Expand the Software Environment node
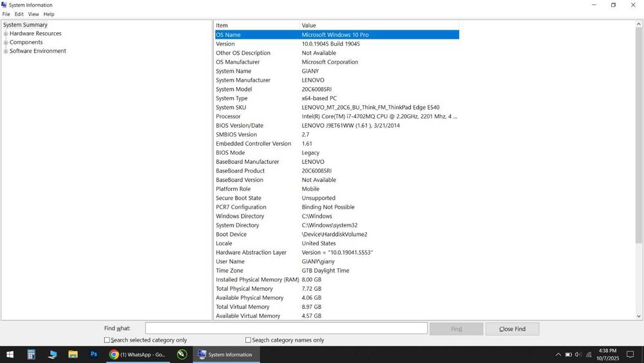Image resolution: width=644 pixels, height=363 pixels. (x=6, y=51)
